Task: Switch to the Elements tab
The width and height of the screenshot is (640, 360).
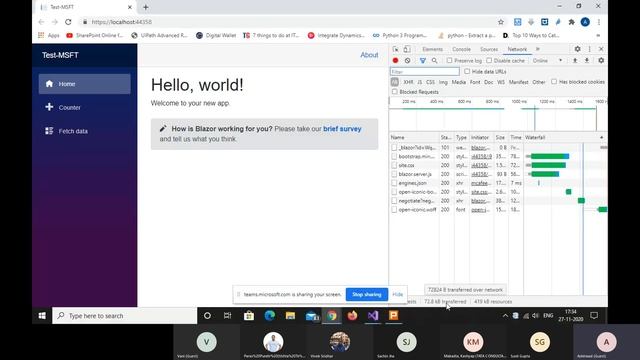Action: tap(432, 49)
